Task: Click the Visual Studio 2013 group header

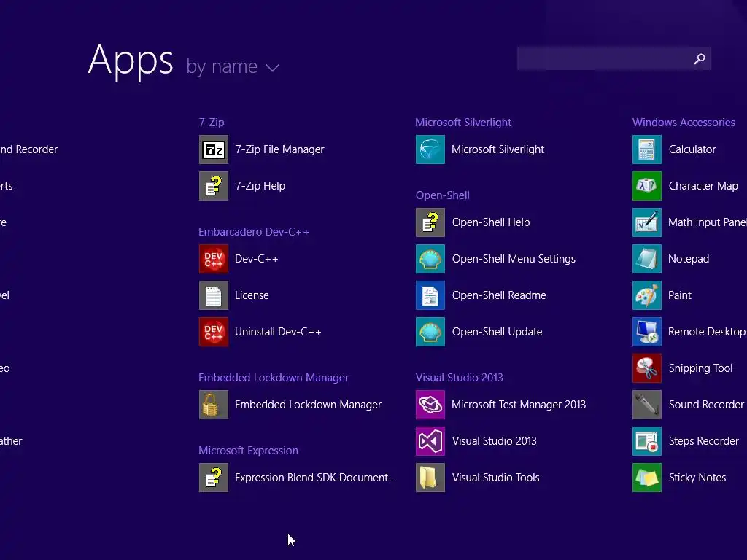Action: [460, 378]
